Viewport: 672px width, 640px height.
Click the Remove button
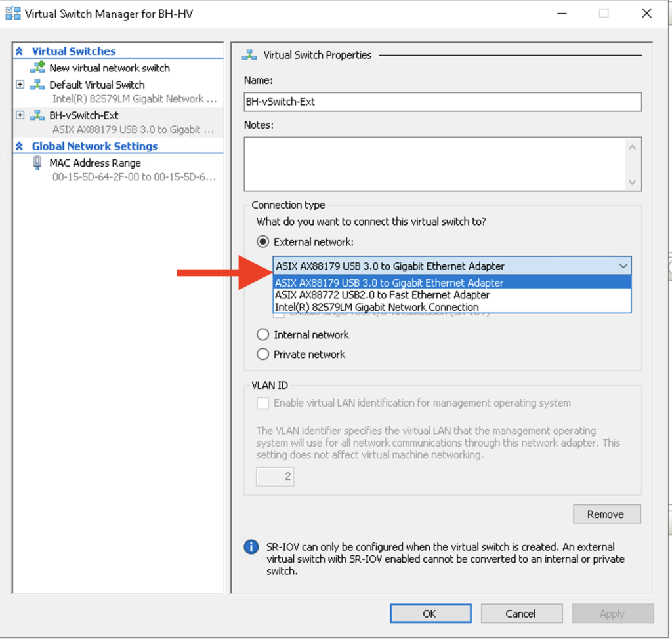[x=607, y=514]
